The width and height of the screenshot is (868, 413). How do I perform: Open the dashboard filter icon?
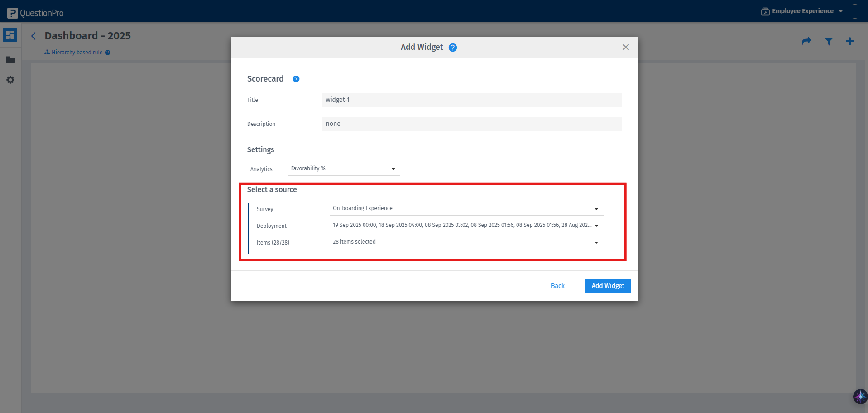click(828, 41)
